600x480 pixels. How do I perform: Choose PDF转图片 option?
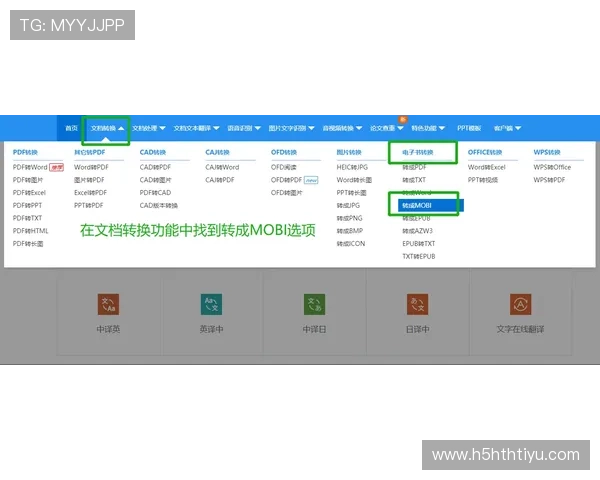tap(28, 180)
